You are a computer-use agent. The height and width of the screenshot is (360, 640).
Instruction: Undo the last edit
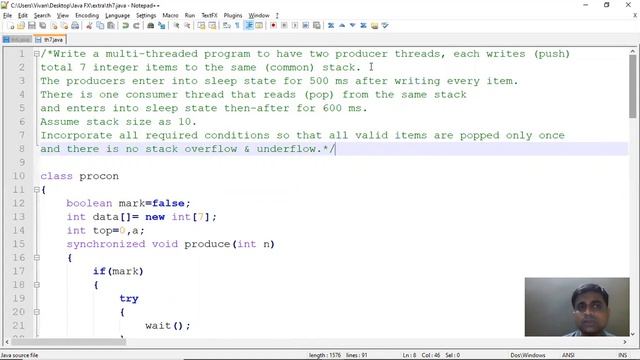[125, 26]
